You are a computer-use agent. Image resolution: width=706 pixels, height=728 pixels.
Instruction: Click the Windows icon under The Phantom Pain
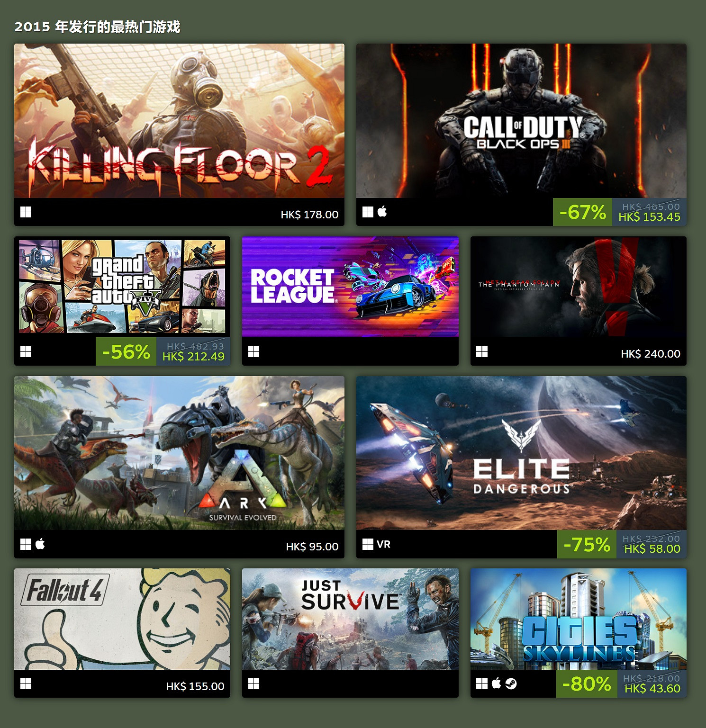[481, 351]
